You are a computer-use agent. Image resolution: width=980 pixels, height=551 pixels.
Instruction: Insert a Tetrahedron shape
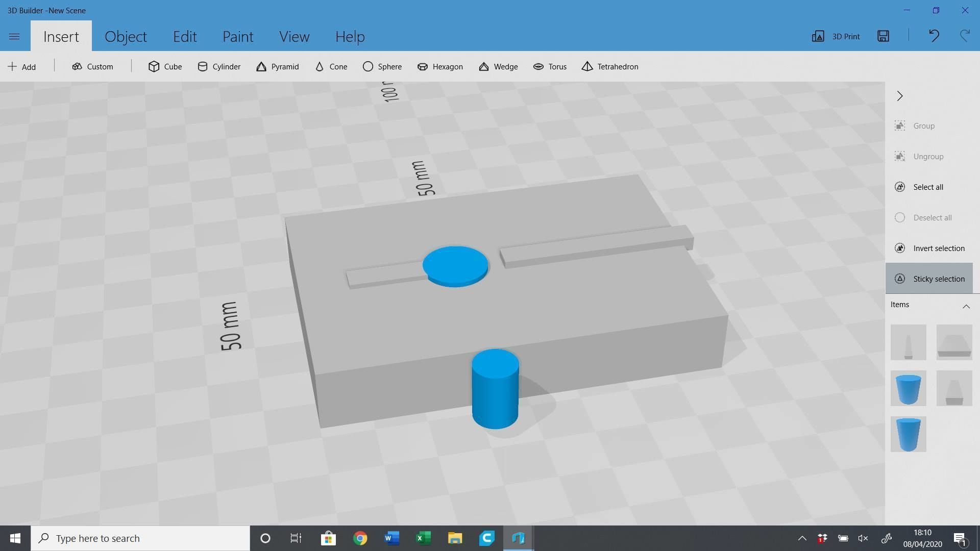tap(609, 66)
